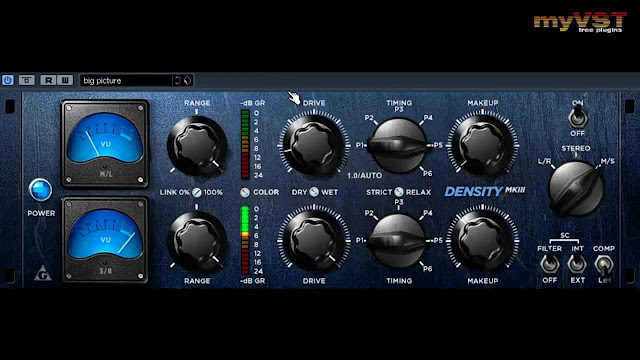Select P4 on the upper TIMING selector
Screen dimensions: 640x360
click(x=428, y=118)
